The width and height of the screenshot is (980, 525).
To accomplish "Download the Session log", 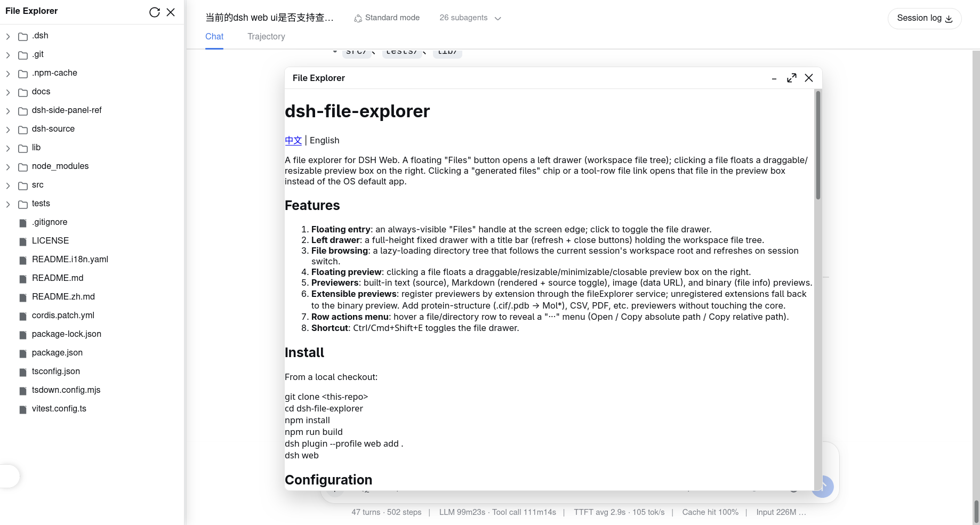I will point(925,18).
